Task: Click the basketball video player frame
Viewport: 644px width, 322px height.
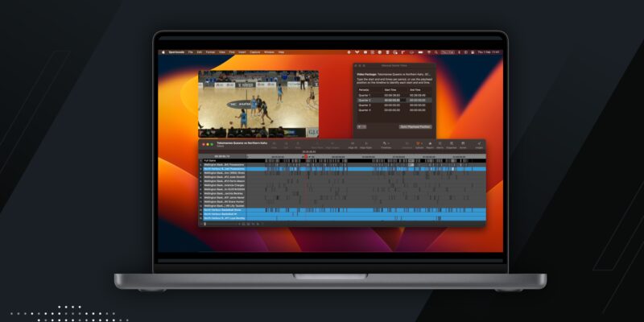Action: click(x=258, y=104)
